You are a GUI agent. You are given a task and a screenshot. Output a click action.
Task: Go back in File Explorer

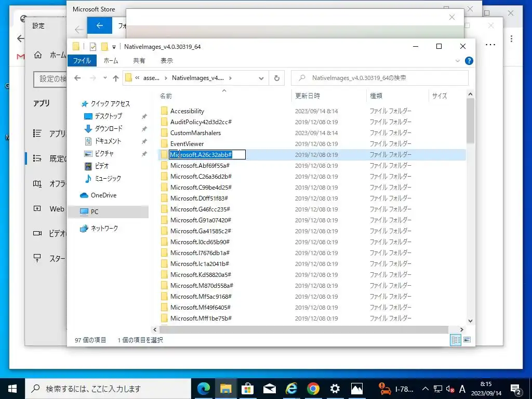77,78
